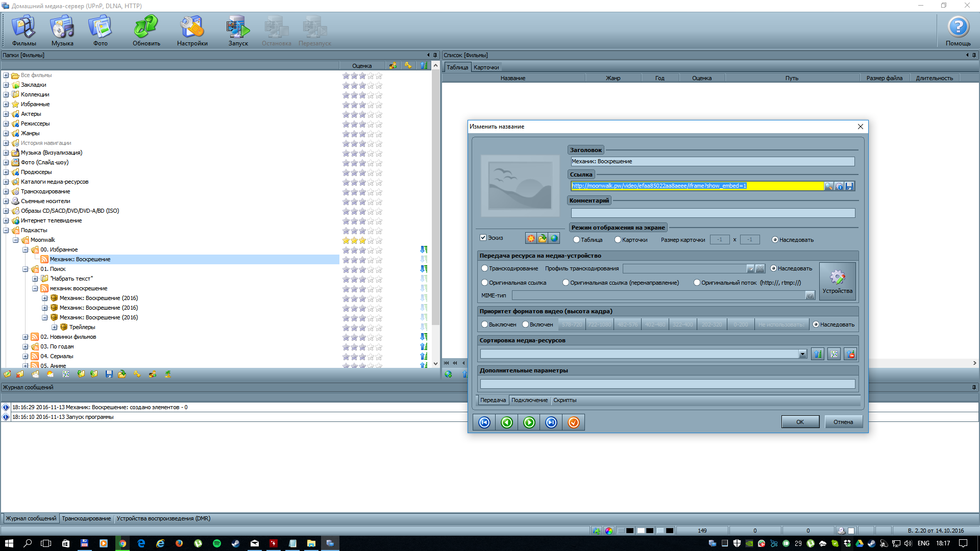
Task: Click the Комментарий input field
Action: 713,213
